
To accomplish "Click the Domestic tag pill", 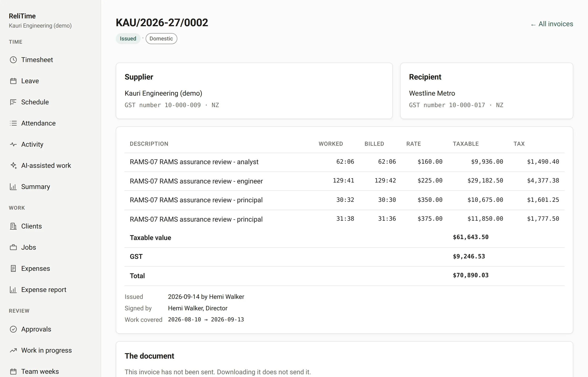I will (161, 39).
